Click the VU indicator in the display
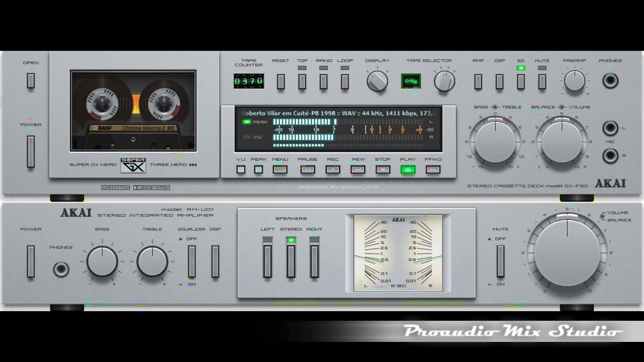The image size is (644, 362). click(x=247, y=137)
